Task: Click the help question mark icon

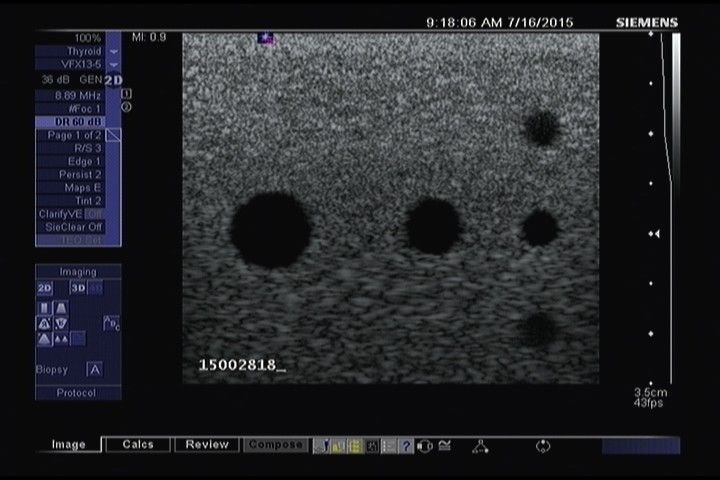Action: click(x=406, y=446)
